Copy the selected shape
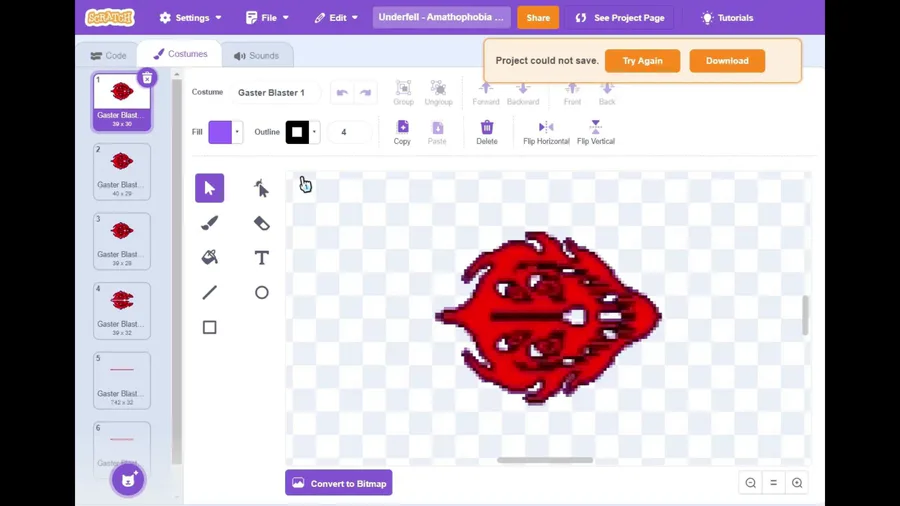900x506 pixels. point(402,132)
